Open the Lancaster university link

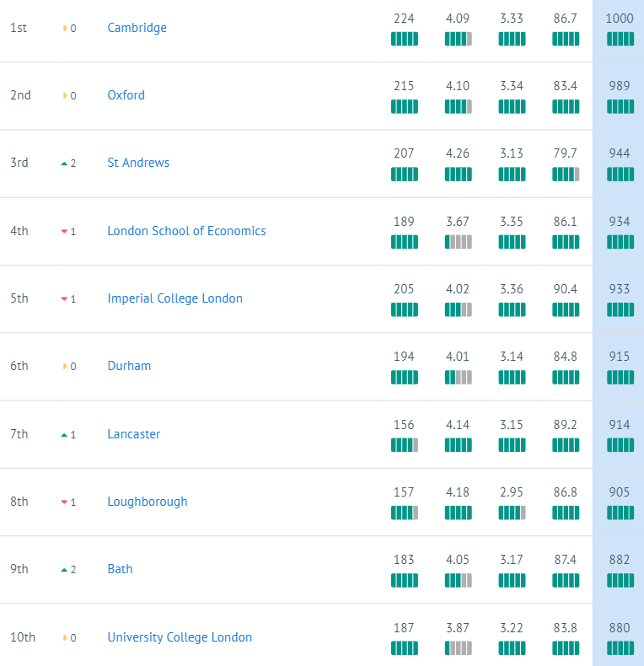click(x=134, y=433)
